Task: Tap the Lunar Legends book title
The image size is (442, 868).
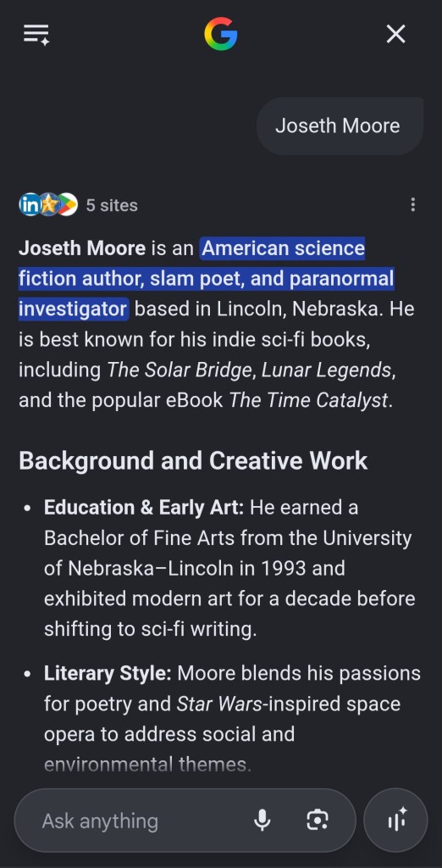Action: [326, 370]
